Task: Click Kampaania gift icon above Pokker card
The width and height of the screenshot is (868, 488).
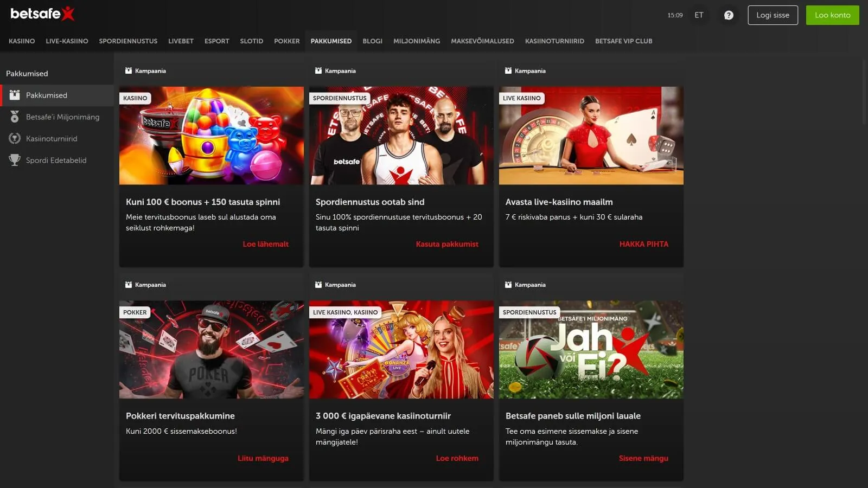Action: coord(129,285)
